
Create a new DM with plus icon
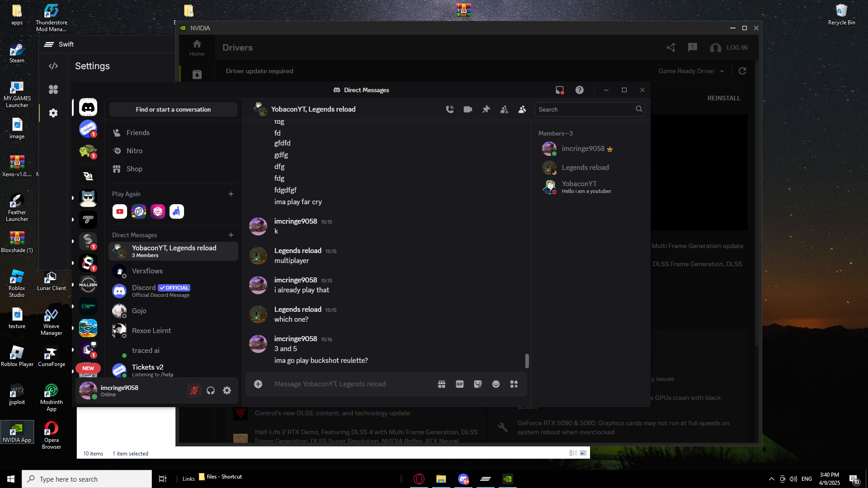(x=231, y=235)
